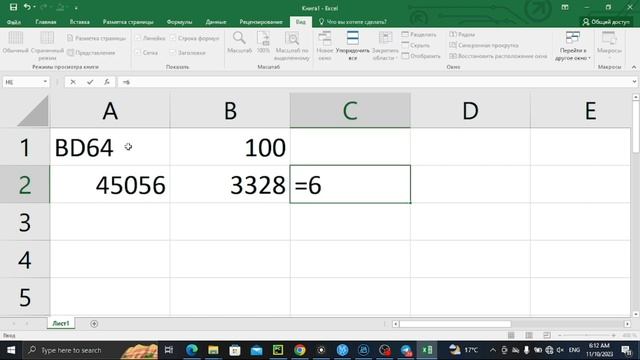This screenshot has width=640, height=360.
Task: Open the Undo history dropdown arrow
Action: pyautogui.click(x=34, y=7)
